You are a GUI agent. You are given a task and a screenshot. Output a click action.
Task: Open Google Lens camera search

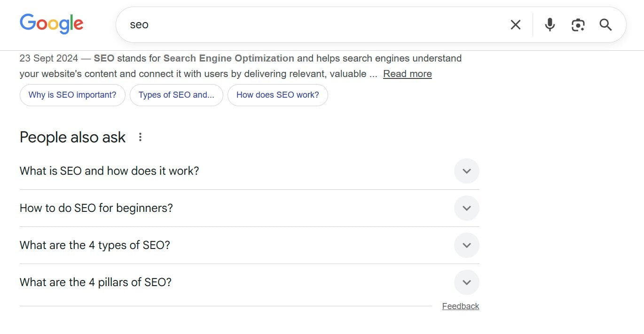click(578, 24)
